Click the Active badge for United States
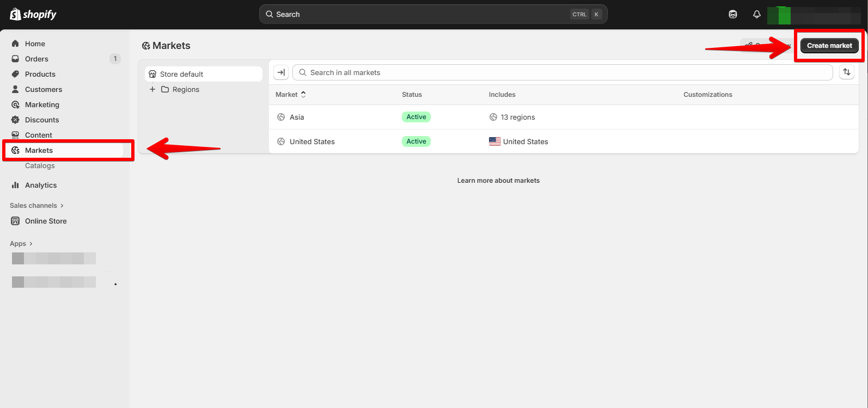The height and width of the screenshot is (408, 868). click(x=416, y=141)
